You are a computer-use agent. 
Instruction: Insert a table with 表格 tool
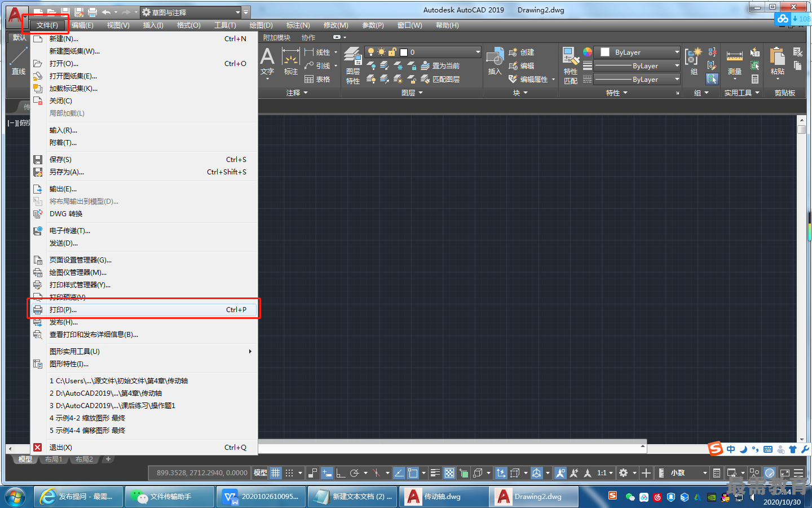point(317,79)
